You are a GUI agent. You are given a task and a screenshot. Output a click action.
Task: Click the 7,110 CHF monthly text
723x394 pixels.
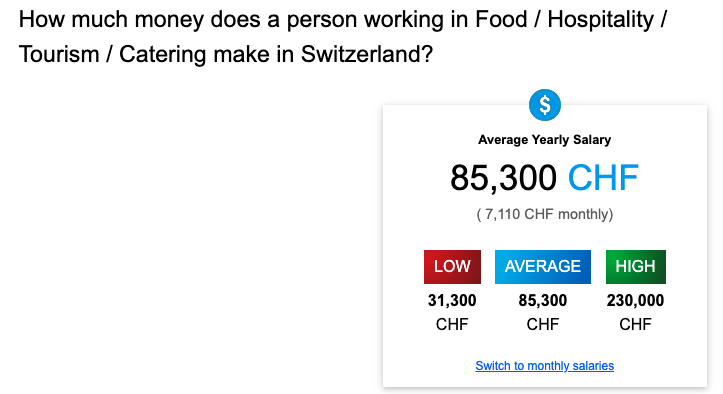[545, 215]
